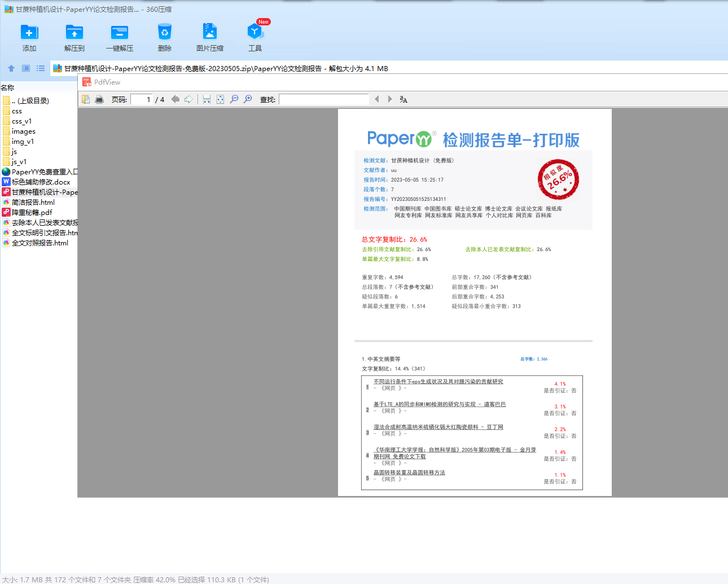Click the printer icon in PdfView
Image resolution: width=728 pixels, height=584 pixels.
(99, 99)
